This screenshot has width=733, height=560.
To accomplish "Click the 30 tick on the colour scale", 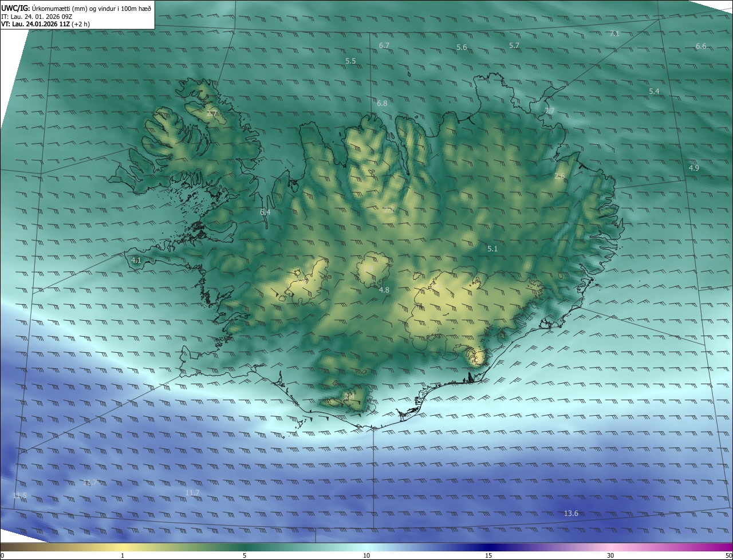I will click(610, 555).
